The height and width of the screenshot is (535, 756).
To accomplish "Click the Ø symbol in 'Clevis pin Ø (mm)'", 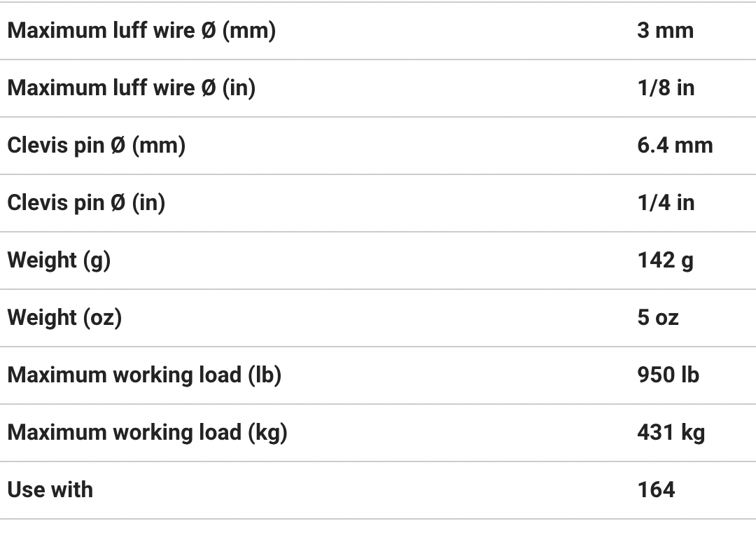I will pyautogui.click(x=118, y=146).
